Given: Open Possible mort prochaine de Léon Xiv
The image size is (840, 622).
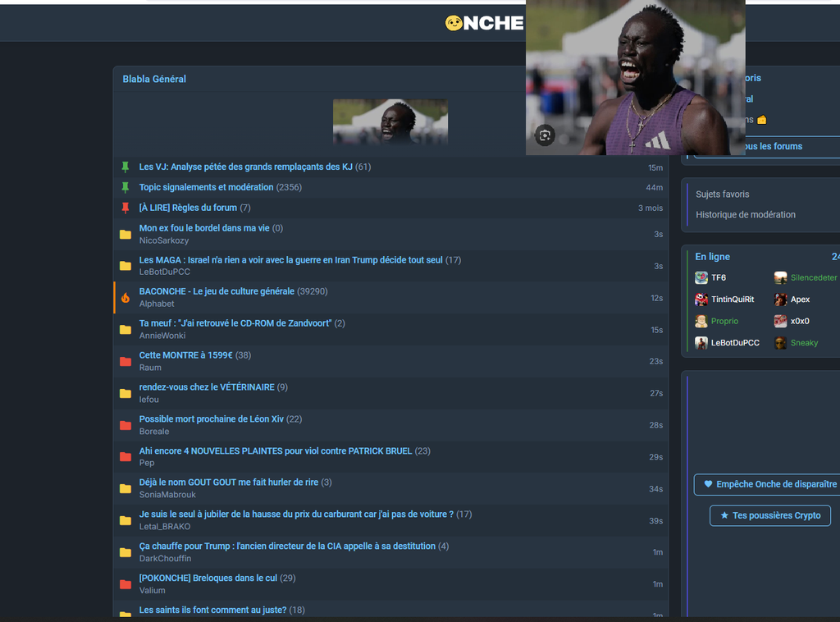Looking at the screenshot, I should coord(212,418).
